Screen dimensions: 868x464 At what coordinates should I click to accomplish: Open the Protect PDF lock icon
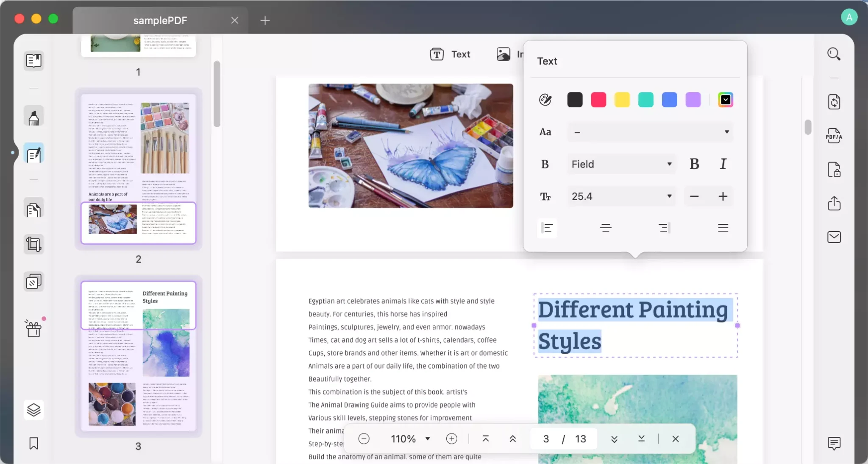click(834, 170)
